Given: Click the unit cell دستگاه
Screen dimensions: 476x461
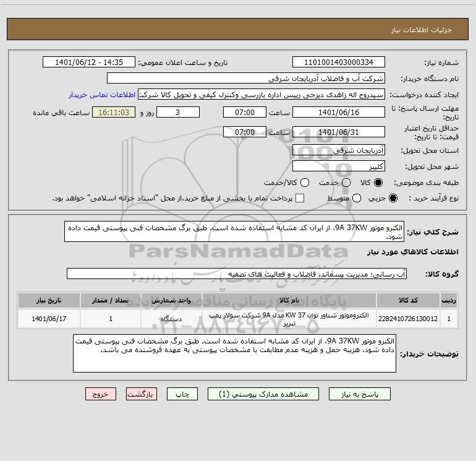Looking at the screenshot, I should click(171, 319).
